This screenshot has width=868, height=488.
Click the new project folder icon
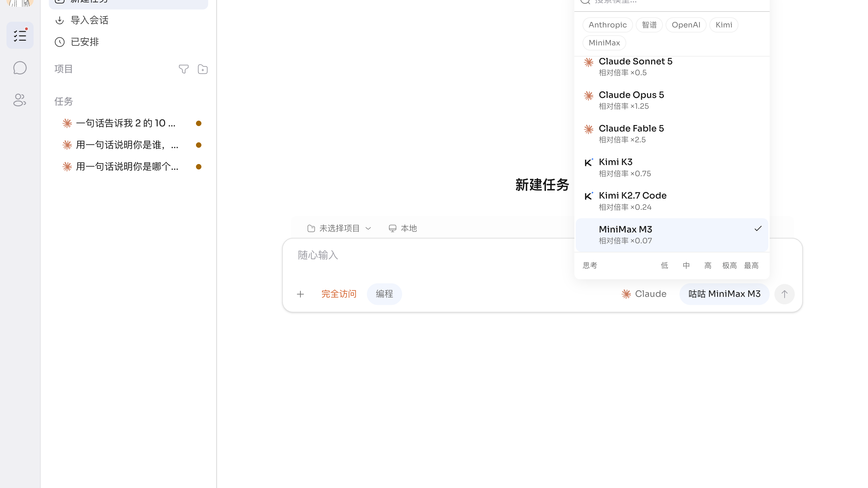[x=202, y=69]
